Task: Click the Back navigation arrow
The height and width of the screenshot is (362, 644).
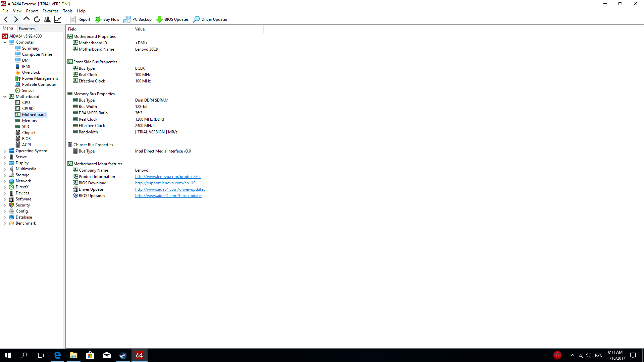Action: (6, 19)
